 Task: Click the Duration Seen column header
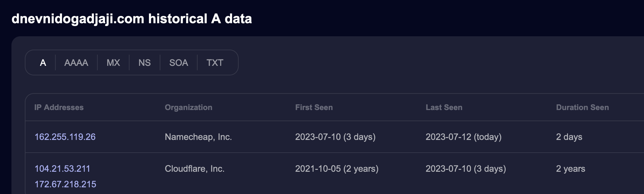click(x=582, y=107)
